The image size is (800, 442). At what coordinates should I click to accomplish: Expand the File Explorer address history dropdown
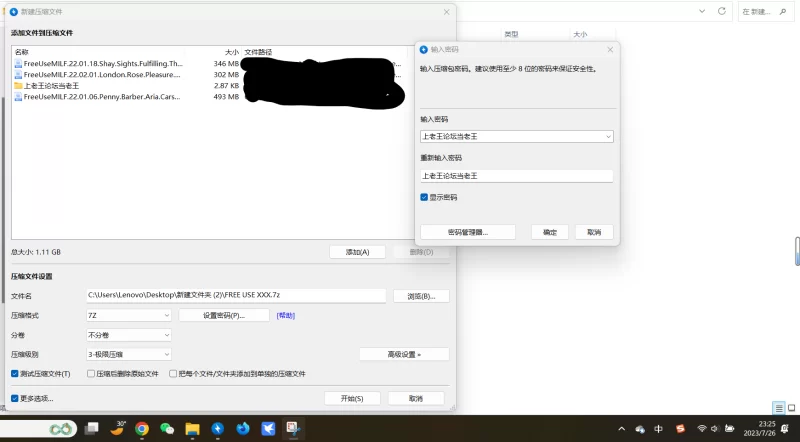(702, 11)
